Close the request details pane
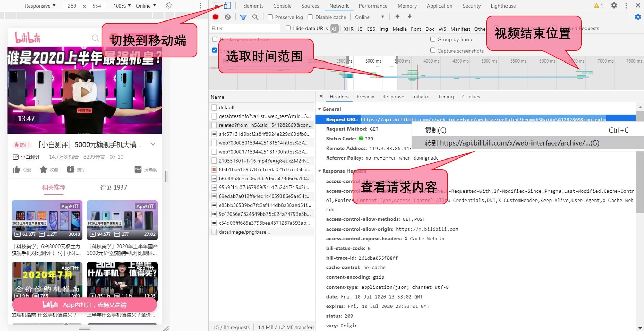644x331 pixels. pyautogui.click(x=321, y=96)
